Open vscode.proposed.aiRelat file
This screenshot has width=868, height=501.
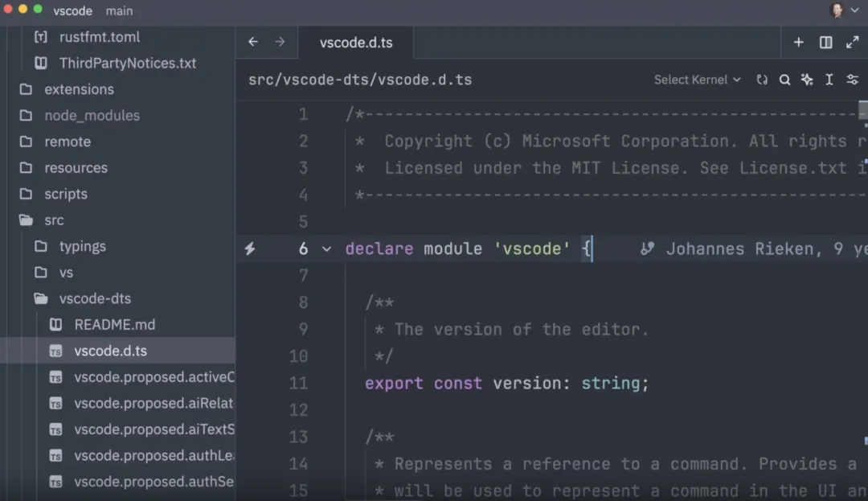[x=154, y=403]
